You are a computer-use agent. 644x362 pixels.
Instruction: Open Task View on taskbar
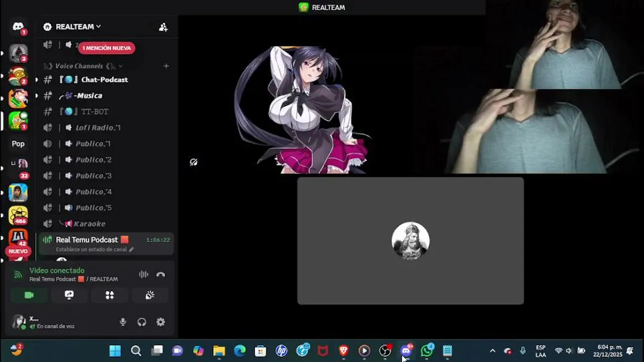point(157,351)
